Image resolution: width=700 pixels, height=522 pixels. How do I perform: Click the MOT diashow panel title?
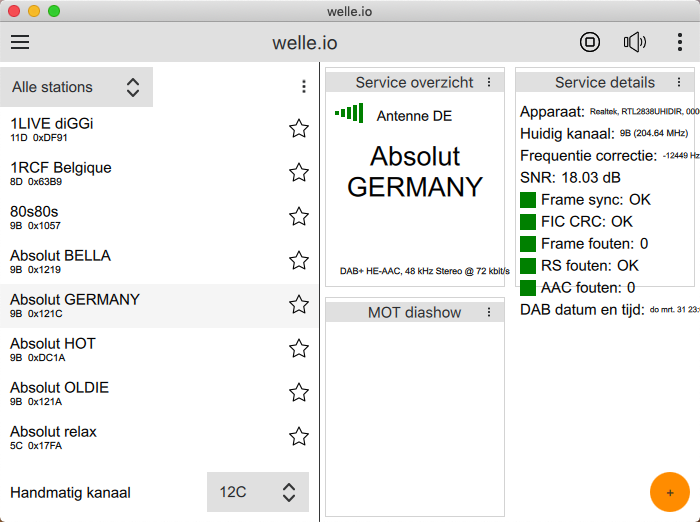click(414, 312)
